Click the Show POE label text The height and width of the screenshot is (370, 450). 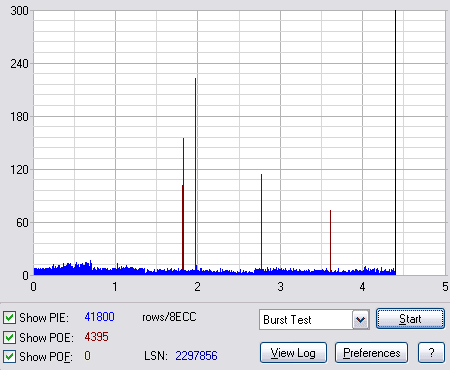coord(46,338)
